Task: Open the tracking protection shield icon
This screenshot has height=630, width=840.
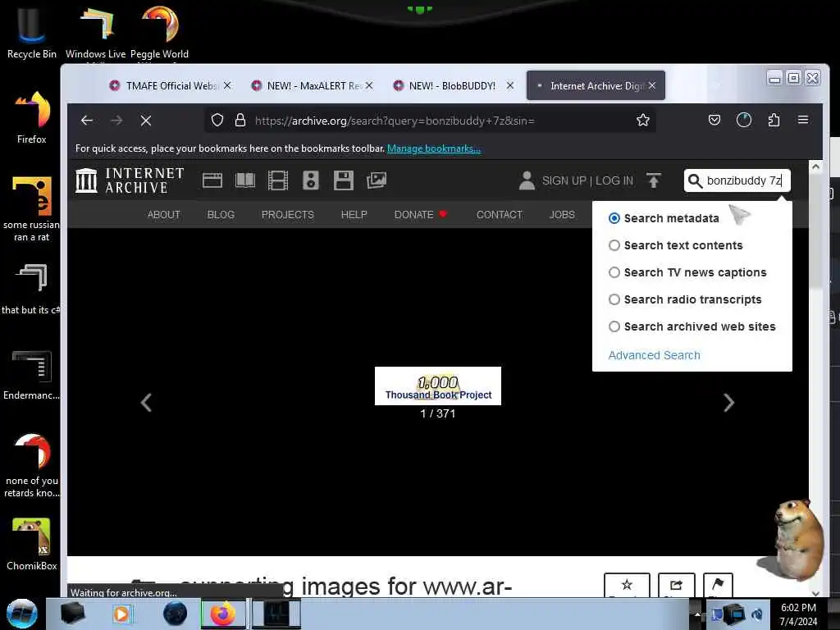Action: point(217,120)
